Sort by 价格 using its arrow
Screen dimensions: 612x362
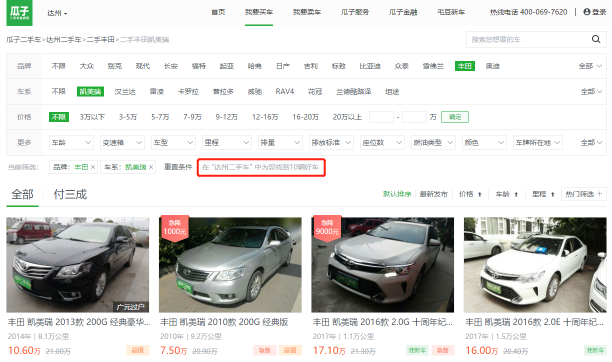[480, 194]
